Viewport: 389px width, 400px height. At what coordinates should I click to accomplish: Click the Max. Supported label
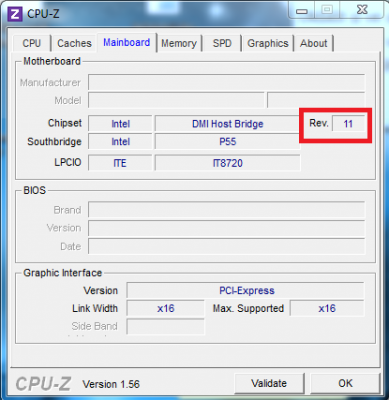(248, 308)
